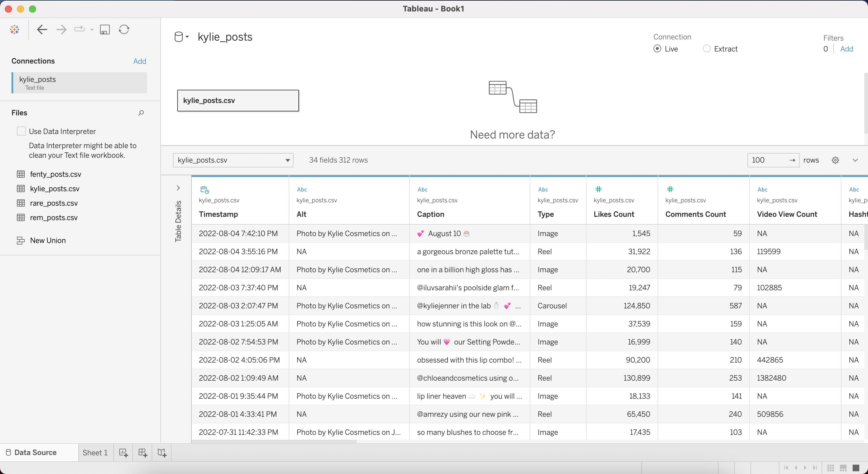Show sheet sorter grid icon in status bar
Viewport: 868px width, 474px height.
831,468
